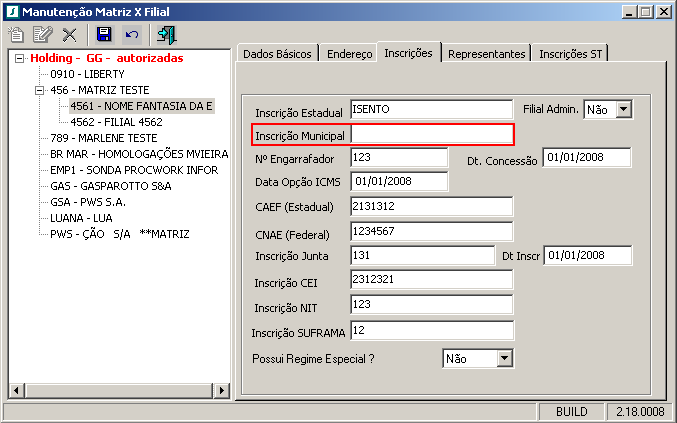
Task: Select LUANA - LUA tree item
Action: pos(81,218)
